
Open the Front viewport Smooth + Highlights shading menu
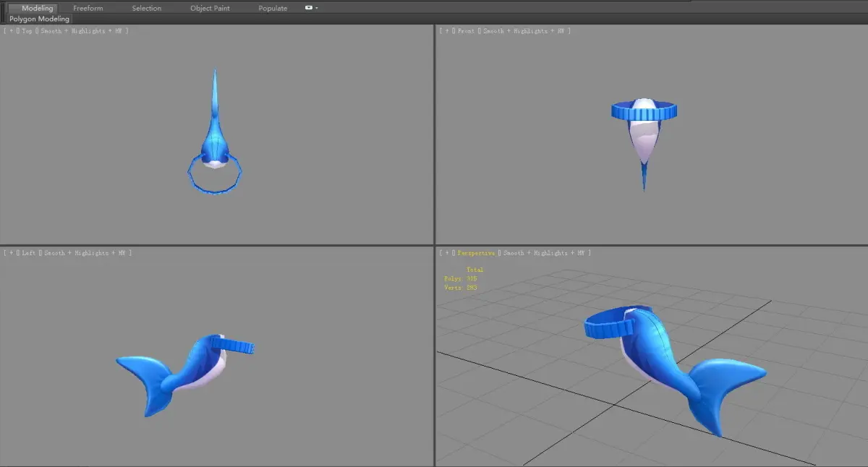coord(524,31)
